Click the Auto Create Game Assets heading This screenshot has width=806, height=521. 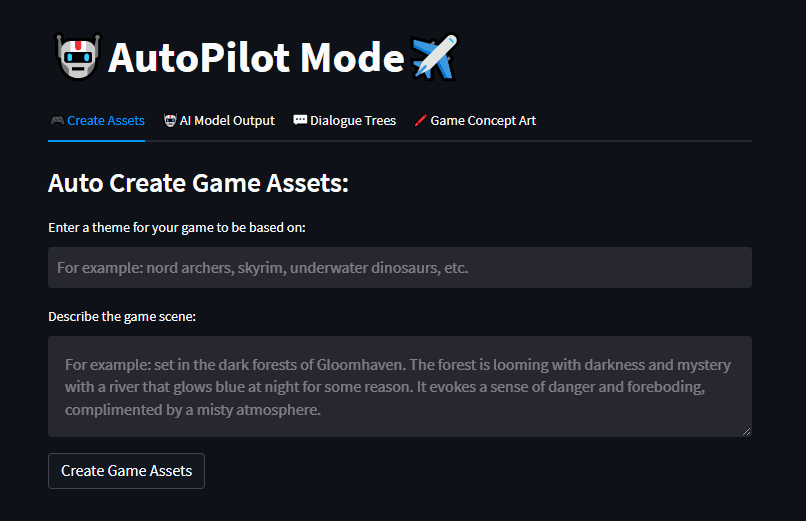click(198, 183)
